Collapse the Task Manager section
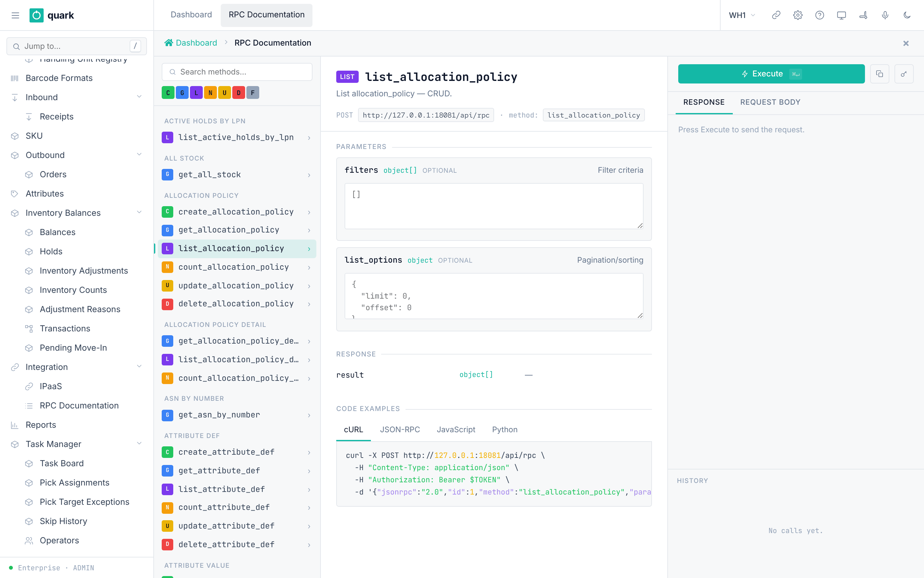The width and height of the screenshot is (924, 578). click(x=139, y=444)
